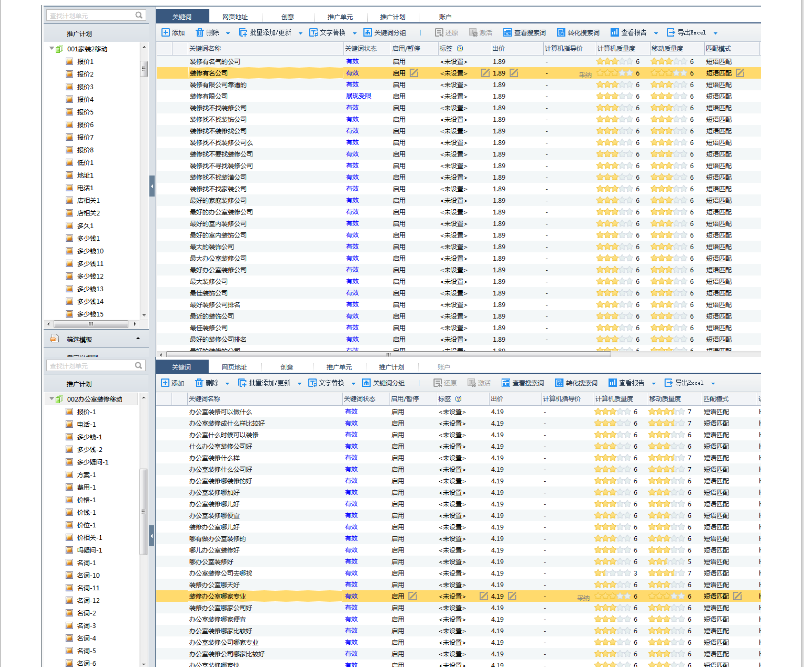The height and width of the screenshot is (667, 804).
Task: Switch to the 推广计划 tab in the upper panel
Action: (x=392, y=17)
